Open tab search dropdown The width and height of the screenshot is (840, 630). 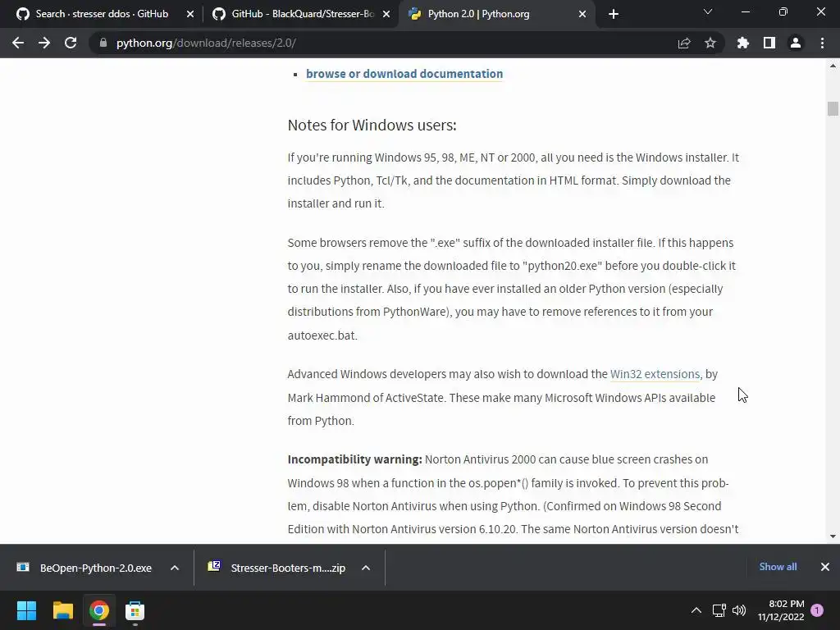coord(708,11)
